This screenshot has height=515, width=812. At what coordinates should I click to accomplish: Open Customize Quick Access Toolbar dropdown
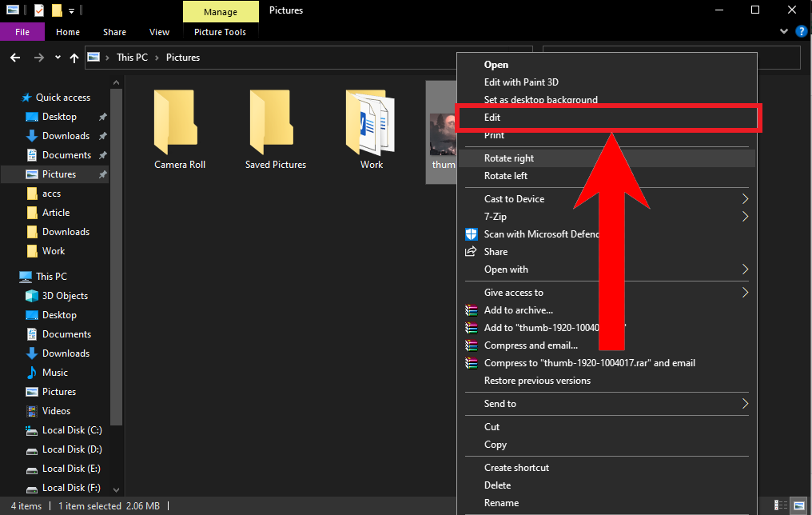pos(71,10)
